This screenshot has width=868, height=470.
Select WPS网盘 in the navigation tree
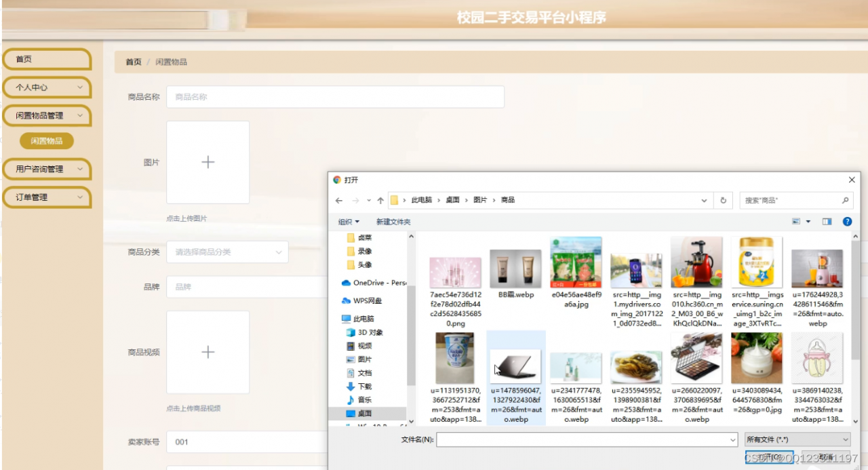[x=362, y=300]
